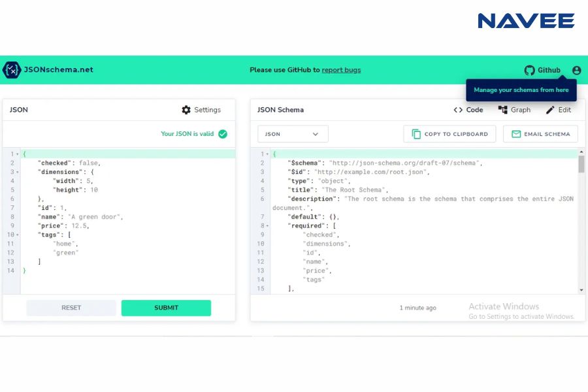The image size is (588, 392).
Task: Click the JSONschema.net hexagon logo icon
Action: [x=12, y=70]
